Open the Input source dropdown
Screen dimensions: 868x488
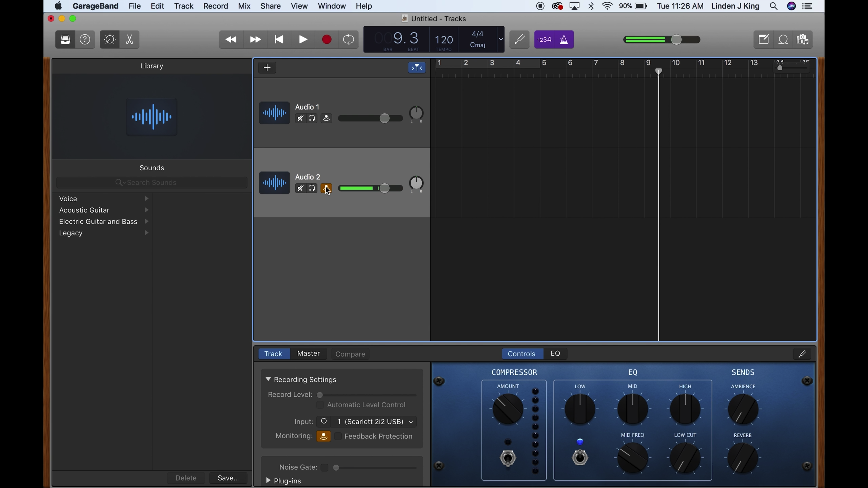(x=374, y=422)
